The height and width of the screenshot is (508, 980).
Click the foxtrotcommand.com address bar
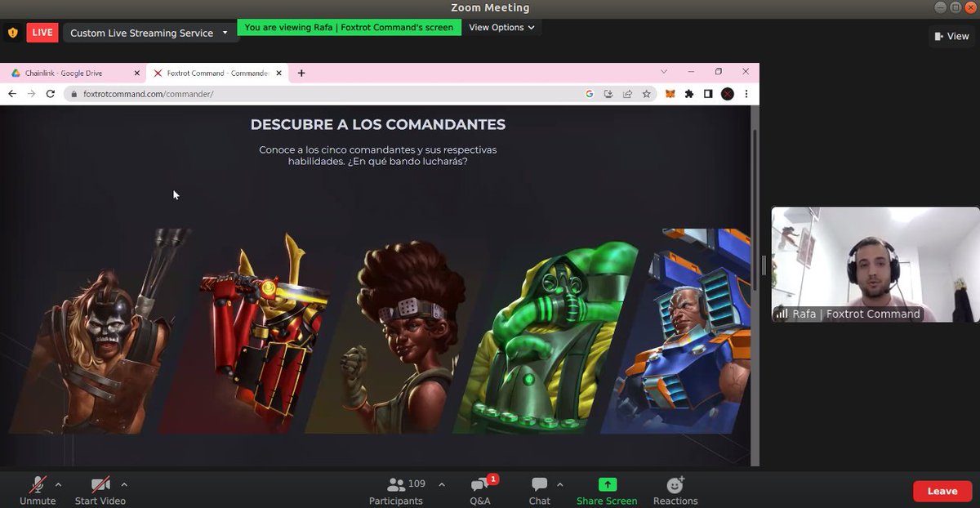359,94
